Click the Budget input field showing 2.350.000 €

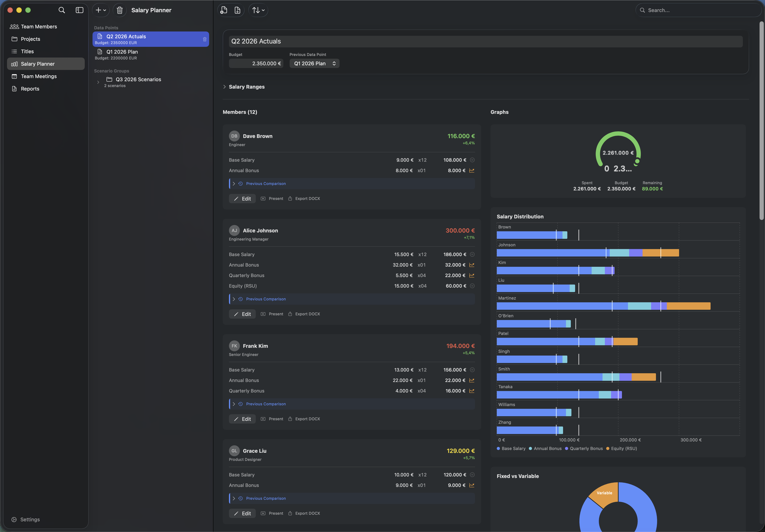(x=256, y=63)
